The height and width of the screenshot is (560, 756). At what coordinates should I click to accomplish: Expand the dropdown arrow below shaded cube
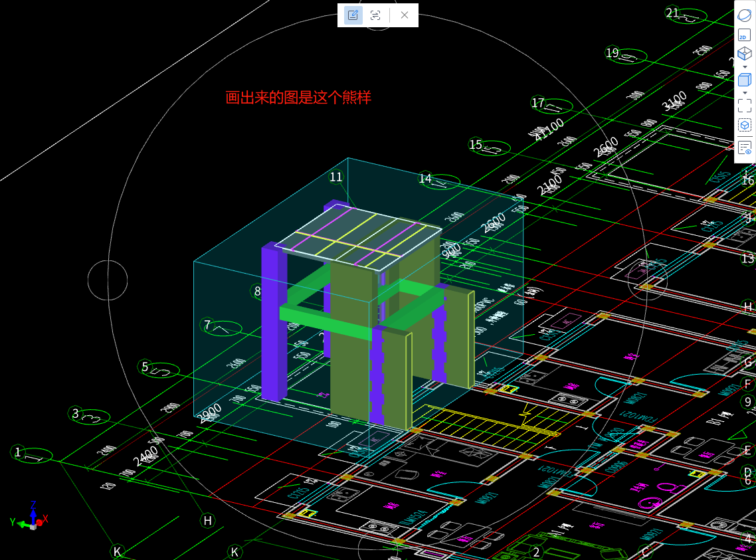[x=745, y=93]
